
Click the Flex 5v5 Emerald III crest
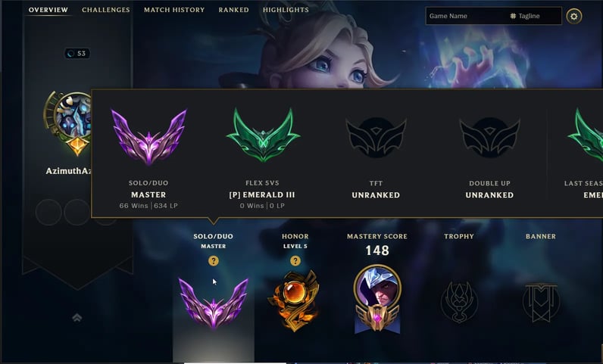(263, 135)
